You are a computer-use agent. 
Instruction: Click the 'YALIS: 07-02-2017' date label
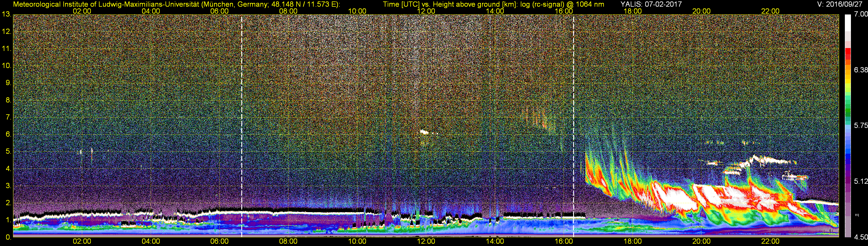pos(651,4)
